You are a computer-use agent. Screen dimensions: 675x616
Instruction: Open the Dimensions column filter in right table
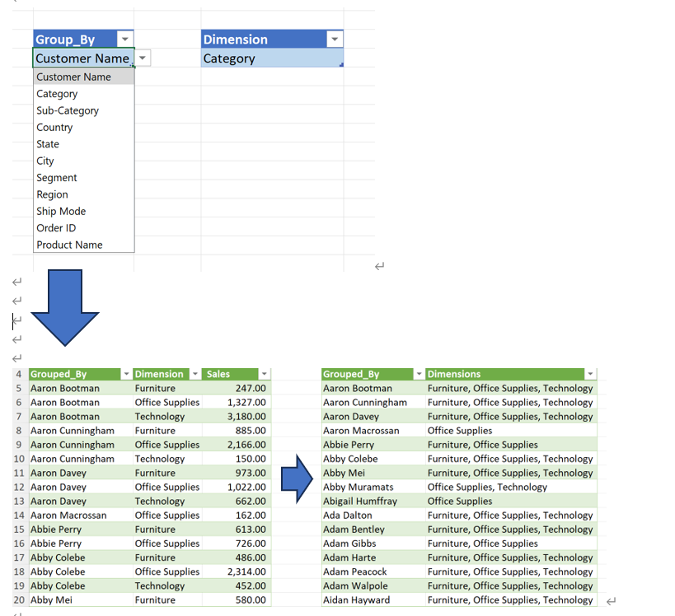(588, 375)
